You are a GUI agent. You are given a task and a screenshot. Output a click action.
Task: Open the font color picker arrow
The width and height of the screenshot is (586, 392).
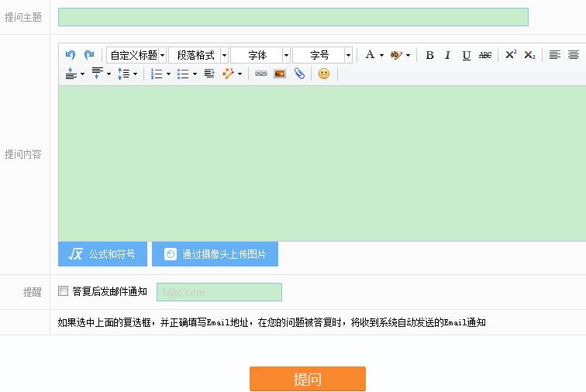pyautogui.click(x=381, y=56)
